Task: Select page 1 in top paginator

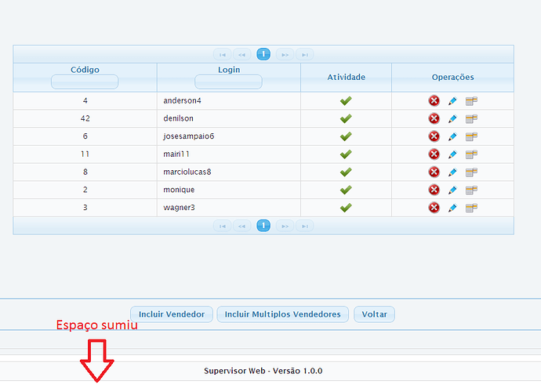Action: (263, 54)
